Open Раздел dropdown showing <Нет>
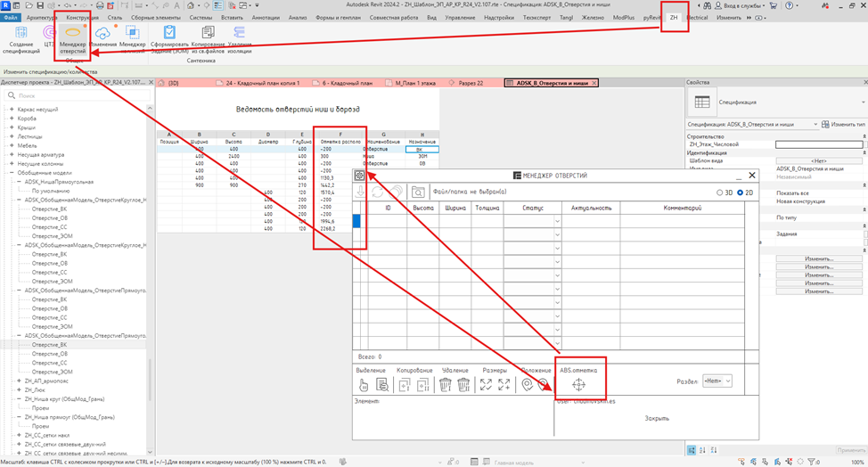Viewport: 868px width, 467px height. [x=717, y=381]
